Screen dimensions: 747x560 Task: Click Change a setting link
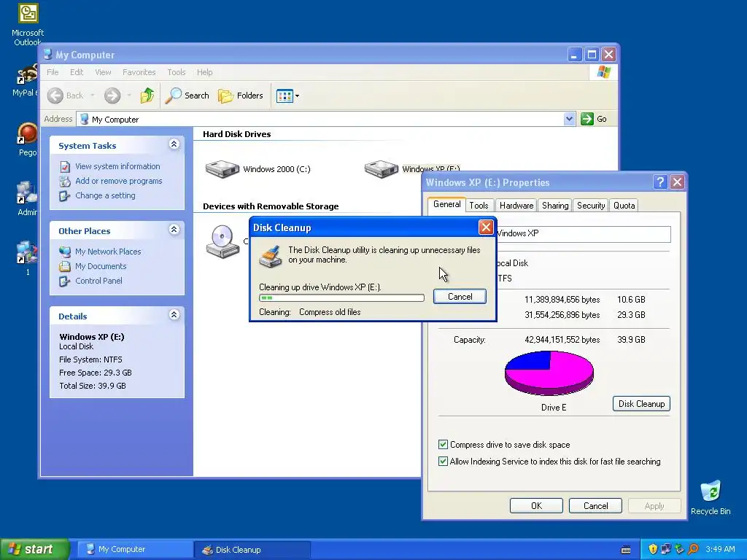[x=105, y=195]
